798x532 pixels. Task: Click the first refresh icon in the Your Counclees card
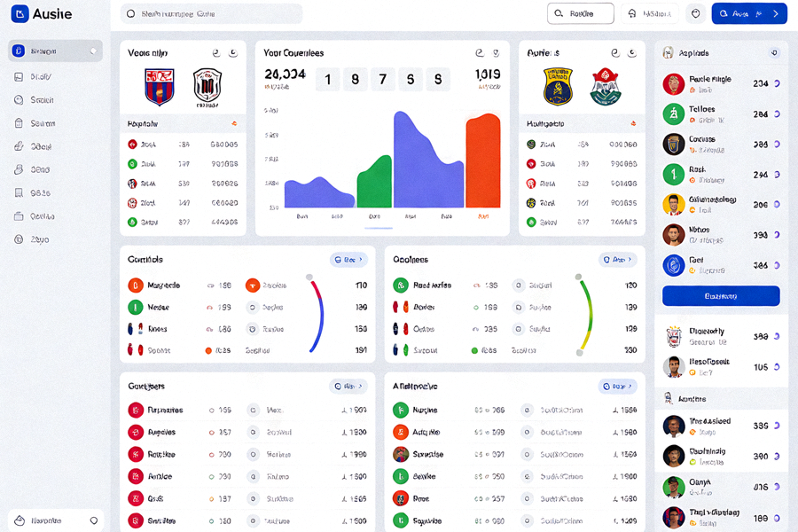tap(480, 53)
